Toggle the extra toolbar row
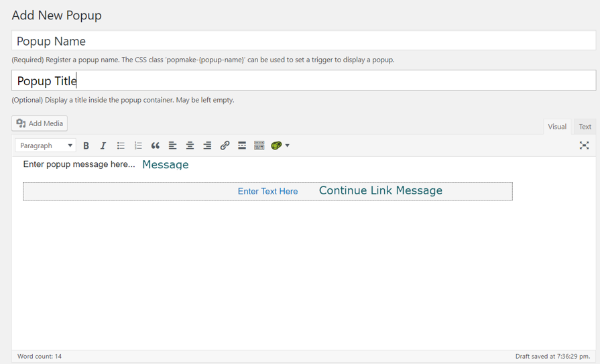This screenshot has width=600, height=364. (259, 145)
